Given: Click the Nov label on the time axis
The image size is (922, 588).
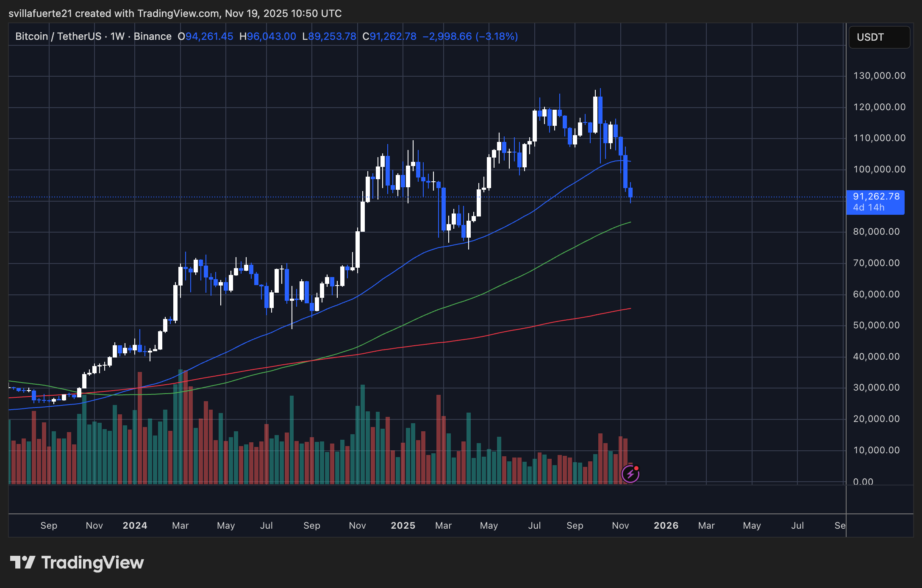Looking at the screenshot, I should [x=620, y=525].
